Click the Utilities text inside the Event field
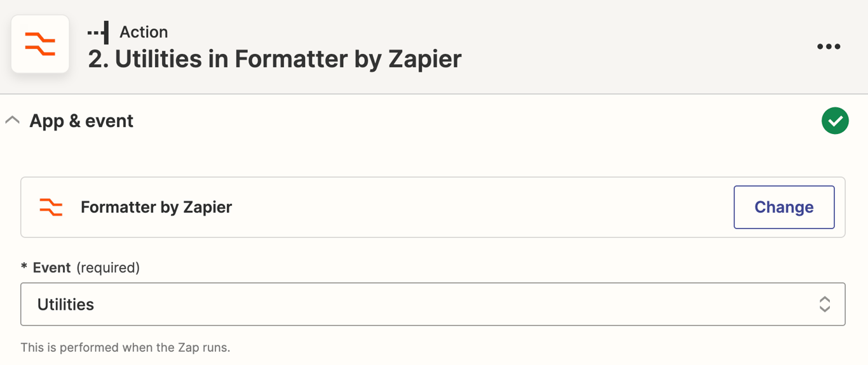Viewport: 868px width, 365px height. pyautogui.click(x=65, y=305)
